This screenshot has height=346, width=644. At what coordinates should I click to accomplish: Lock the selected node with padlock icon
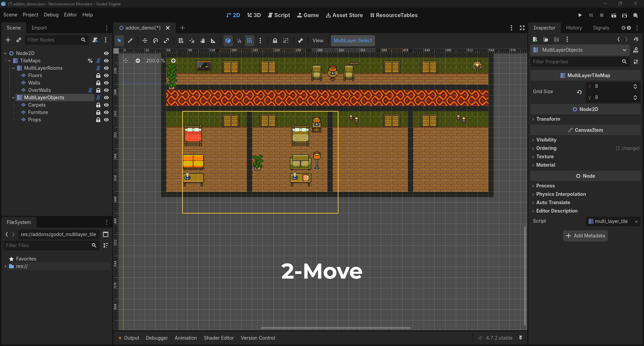click(275, 41)
